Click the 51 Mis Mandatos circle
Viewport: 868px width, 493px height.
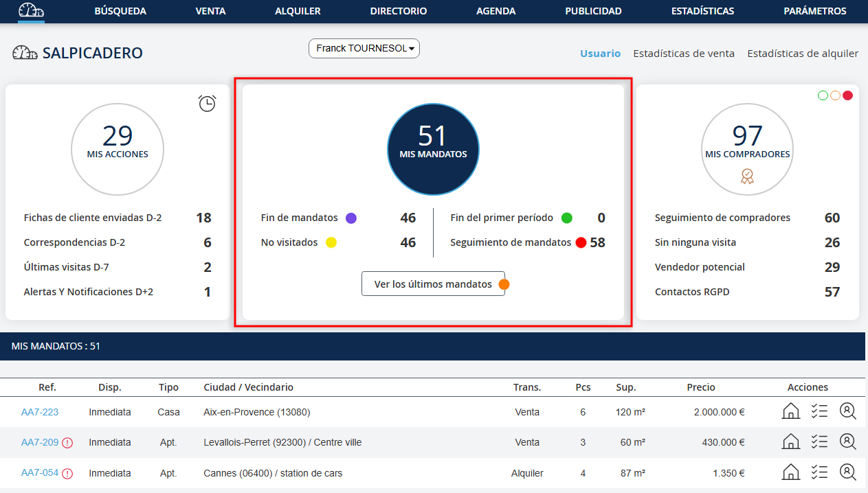(x=433, y=149)
